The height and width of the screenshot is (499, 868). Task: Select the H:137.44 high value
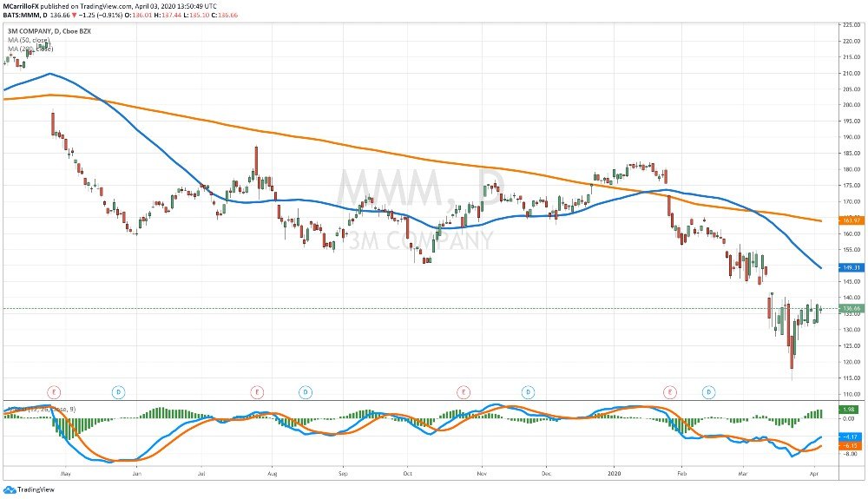(168, 15)
